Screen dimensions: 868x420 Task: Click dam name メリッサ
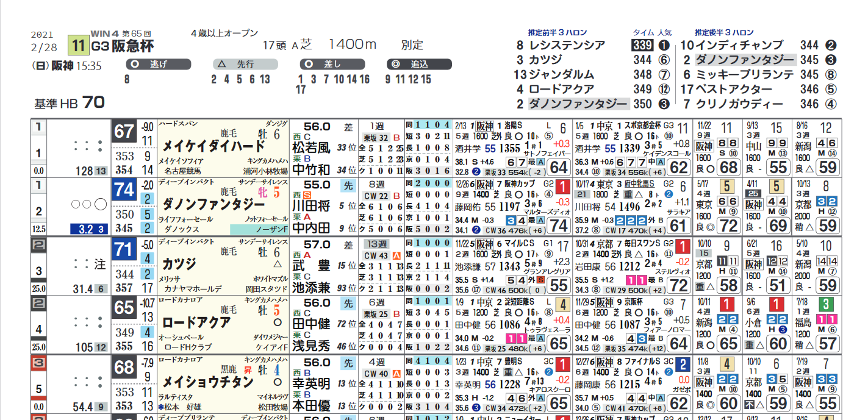coord(170,278)
